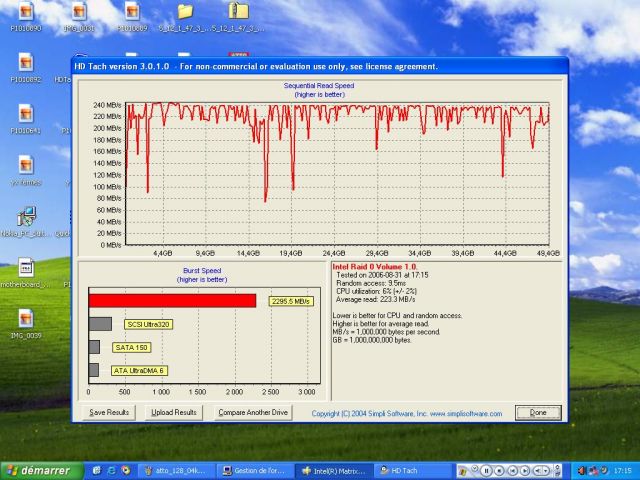Select the HD Tach taskbar button
The width and height of the screenshot is (640, 480).
(x=412, y=471)
